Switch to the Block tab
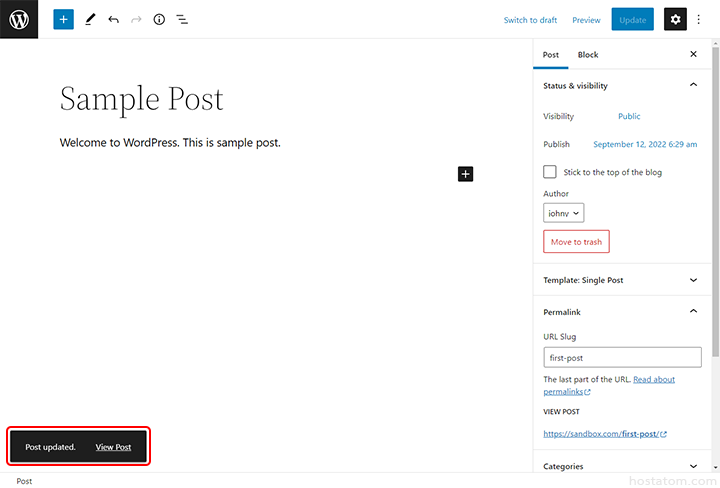Viewport: 720px width, 488px height. (x=588, y=55)
